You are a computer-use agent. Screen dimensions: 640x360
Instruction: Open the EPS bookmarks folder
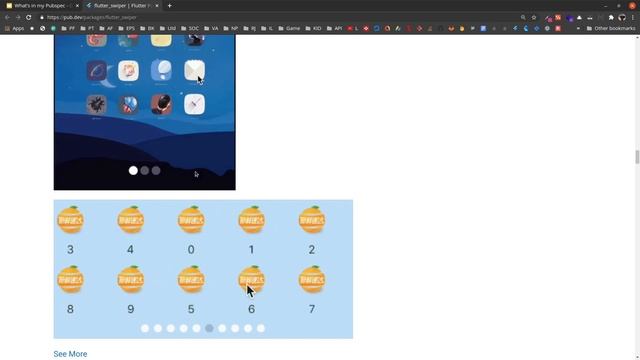pos(127,29)
